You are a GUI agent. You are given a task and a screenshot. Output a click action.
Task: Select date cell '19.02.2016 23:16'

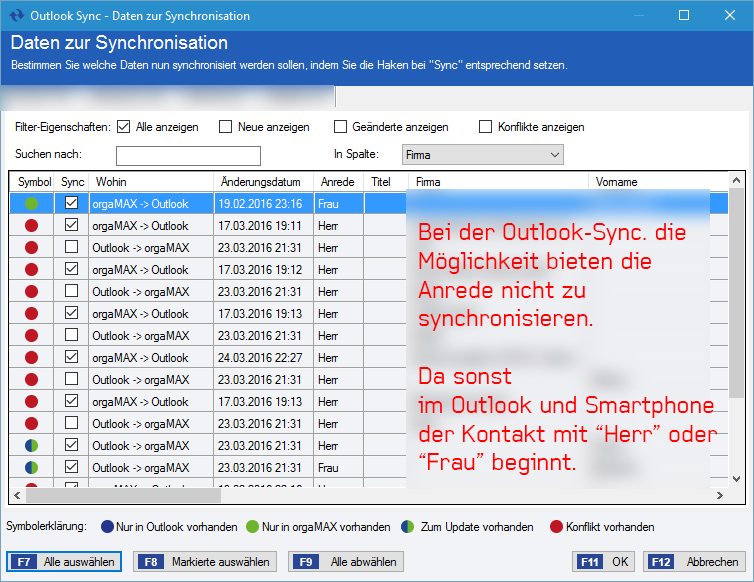264,203
